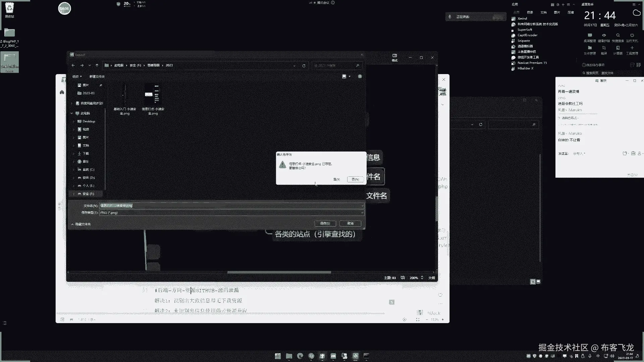Click the screenshot (截屏) tool icon
The width and height of the screenshot is (644, 362).
tap(604, 48)
